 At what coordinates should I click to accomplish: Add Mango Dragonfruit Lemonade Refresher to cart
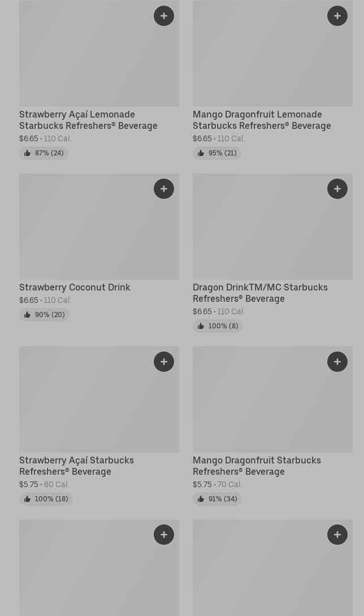tap(337, 16)
